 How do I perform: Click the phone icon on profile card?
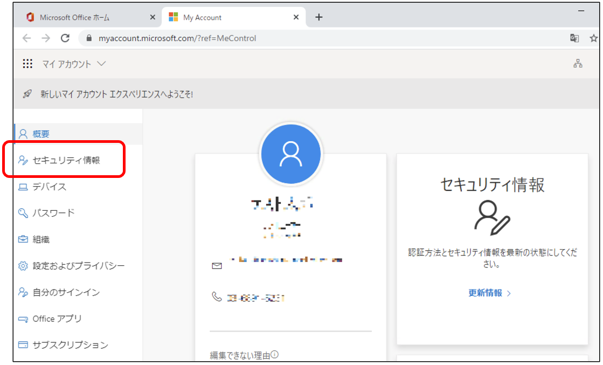point(217,297)
